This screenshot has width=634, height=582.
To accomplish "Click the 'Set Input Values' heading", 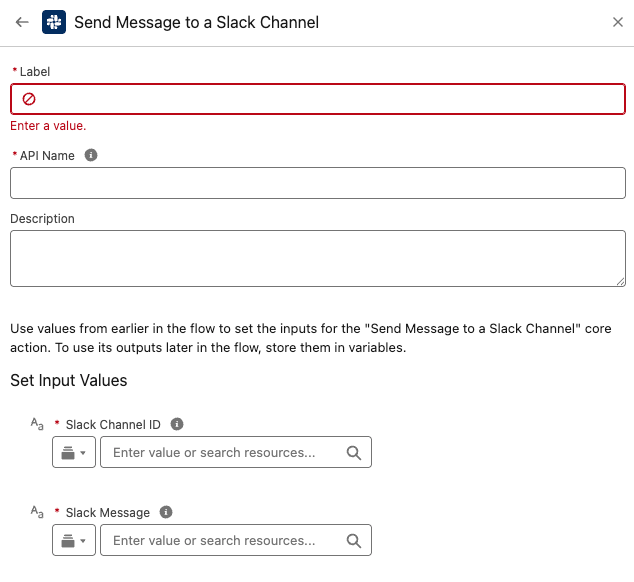I will (x=69, y=380).
